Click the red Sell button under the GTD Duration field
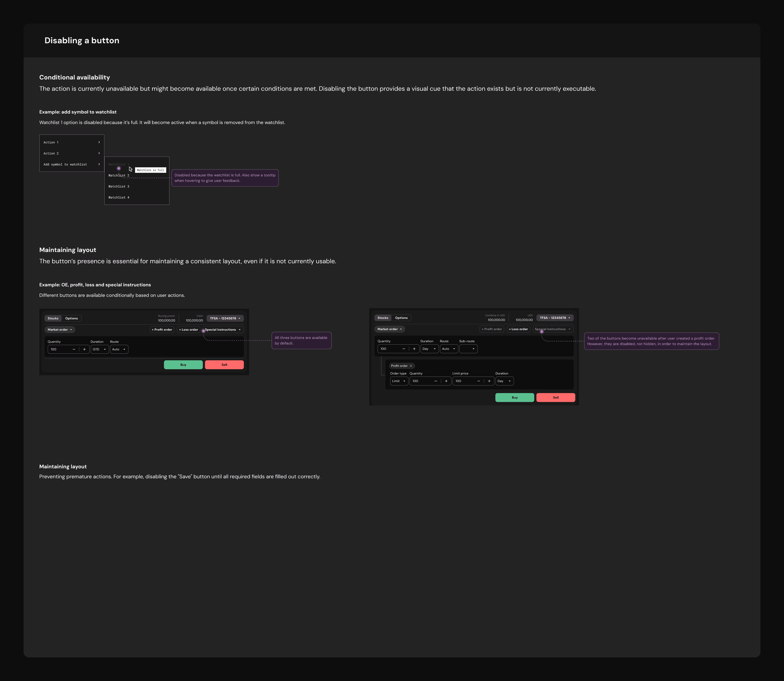This screenshot has width=784, height=681. pyautogui.click(x=224, y=365)
